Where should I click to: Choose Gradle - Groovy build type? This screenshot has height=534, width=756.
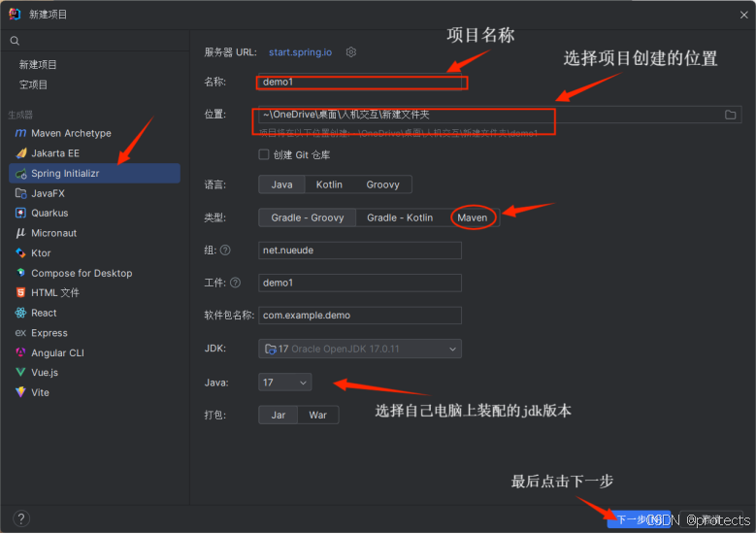click(x=307, y=218)
